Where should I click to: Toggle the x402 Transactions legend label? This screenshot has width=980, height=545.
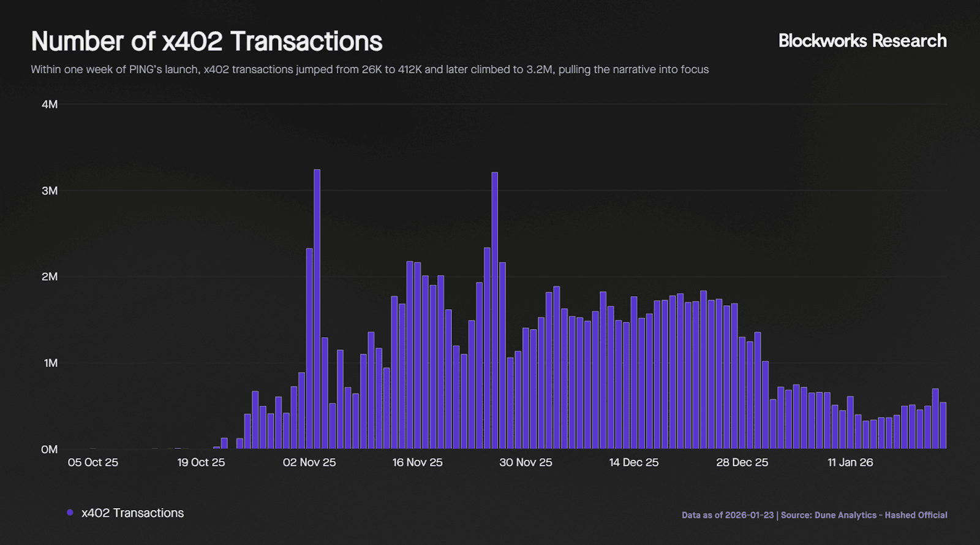coord(132,513)
